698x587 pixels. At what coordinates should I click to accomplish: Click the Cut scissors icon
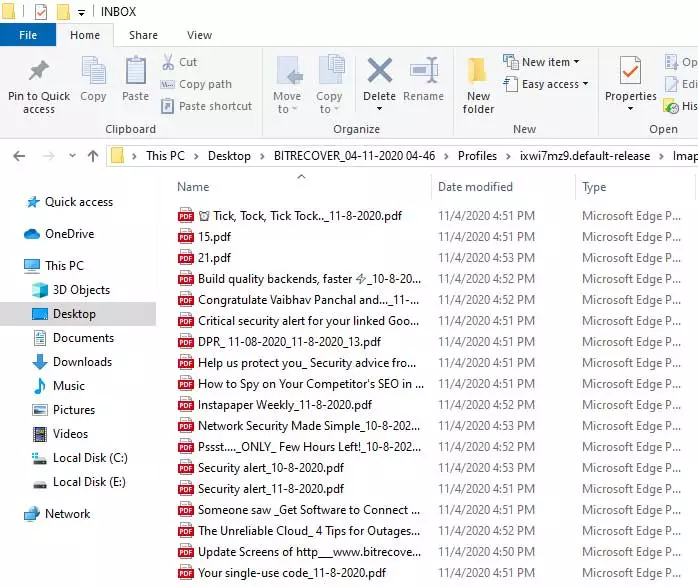(168, 62)
